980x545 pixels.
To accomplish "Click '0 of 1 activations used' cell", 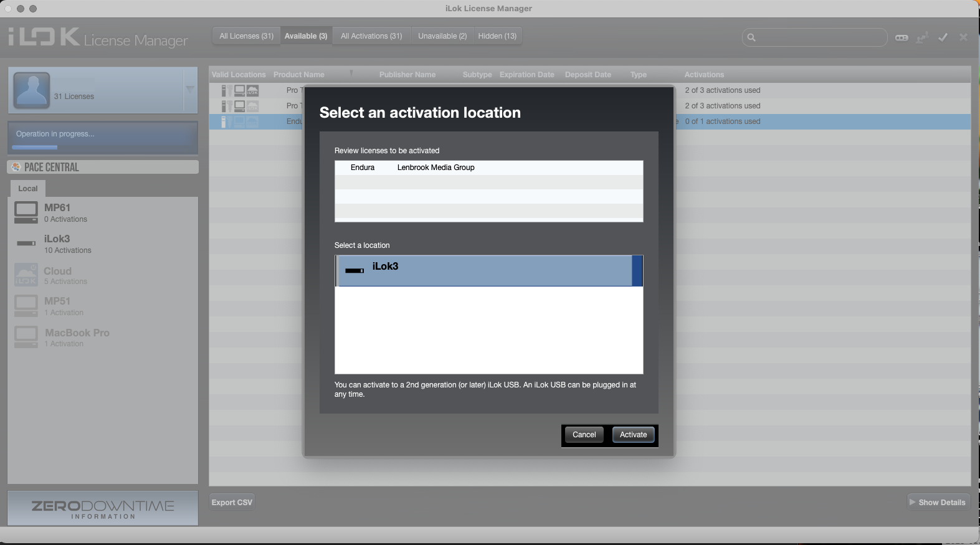I will click(x=723, y=121).
